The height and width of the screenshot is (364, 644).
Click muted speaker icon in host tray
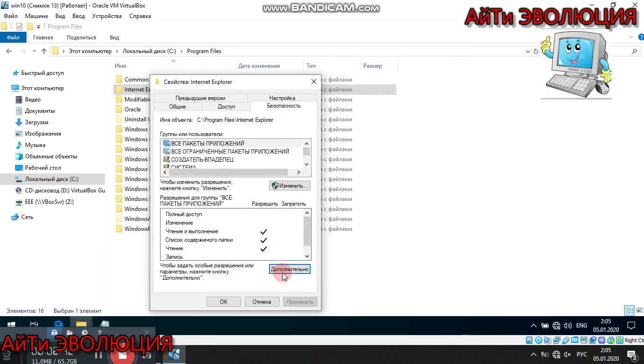tap(568, 355)
